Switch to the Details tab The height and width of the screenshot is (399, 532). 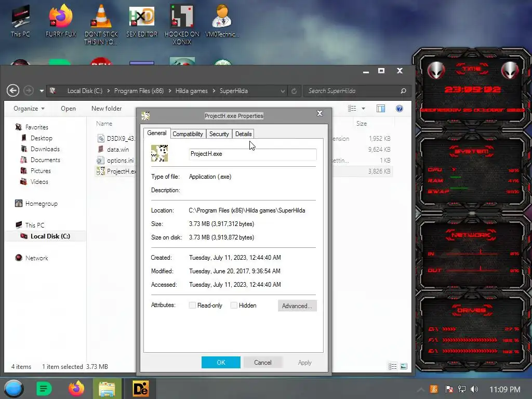click(x=243, y=134)
